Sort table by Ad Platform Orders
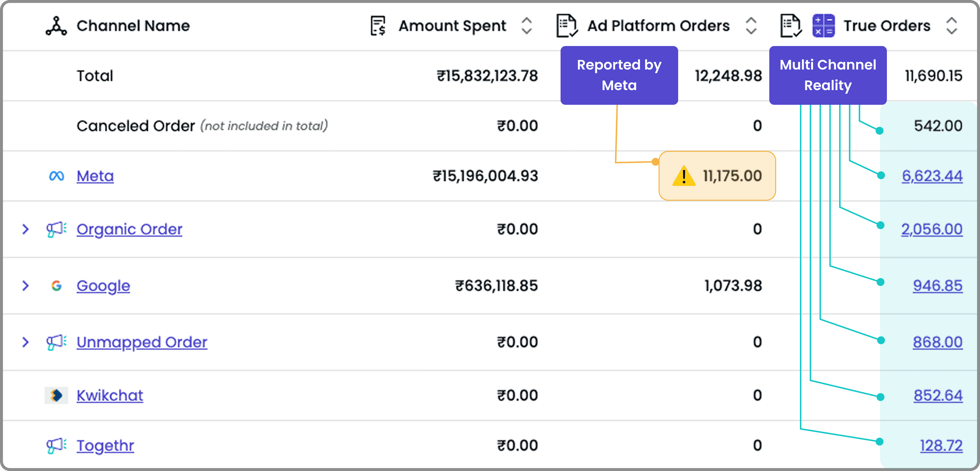This screenshot has width=980, height=471. (x=751, y=26)
